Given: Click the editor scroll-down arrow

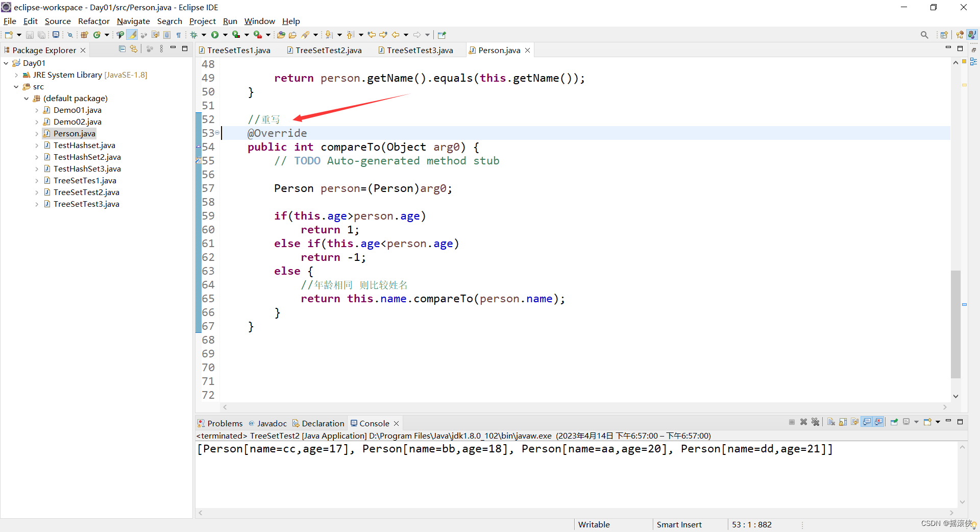Looking at the screenshot, I should 955,396.
